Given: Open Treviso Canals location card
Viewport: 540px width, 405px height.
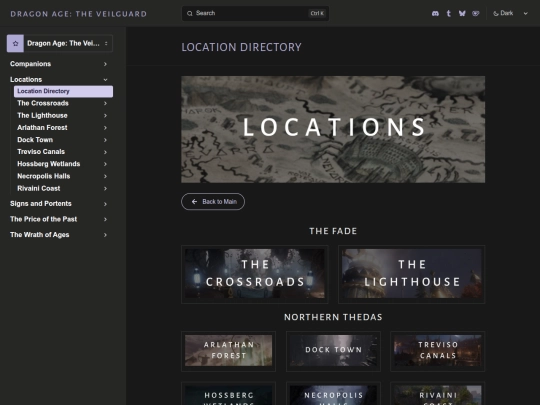Looking at the screenshot, I should [x=438, y=351].
